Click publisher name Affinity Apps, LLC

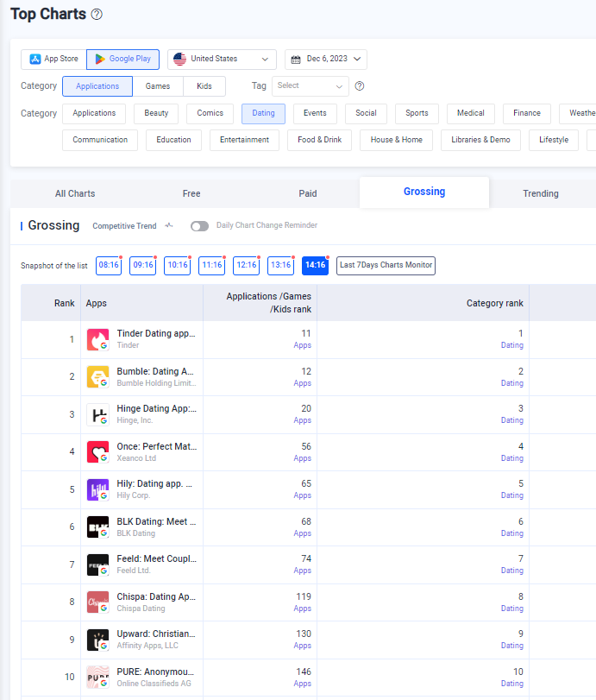[147, 646]
